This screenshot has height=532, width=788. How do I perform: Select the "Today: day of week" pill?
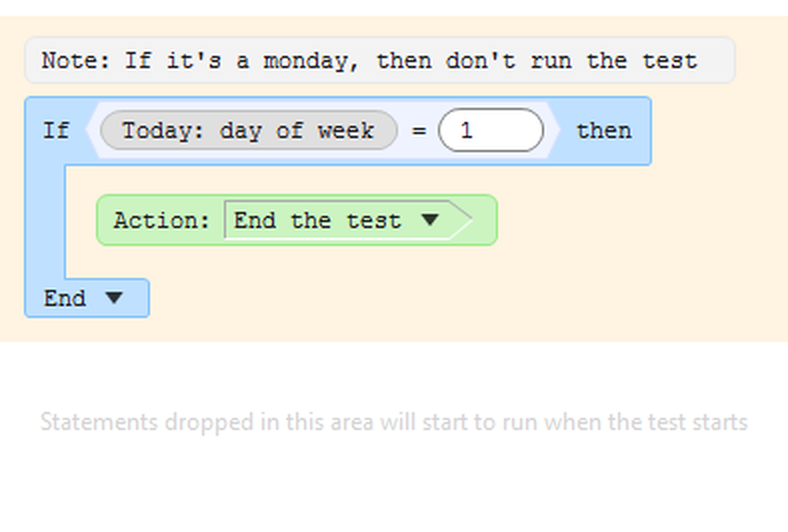pyautogui.click(x=248, y=131)
